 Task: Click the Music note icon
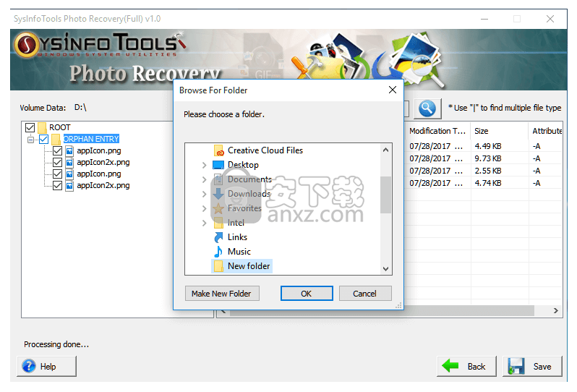coord(218,252)
